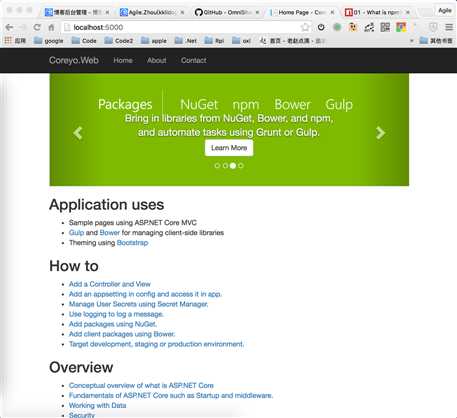The image size is (457, 418).
Task: Click the green circle extension icon
Action: point(337,27)
